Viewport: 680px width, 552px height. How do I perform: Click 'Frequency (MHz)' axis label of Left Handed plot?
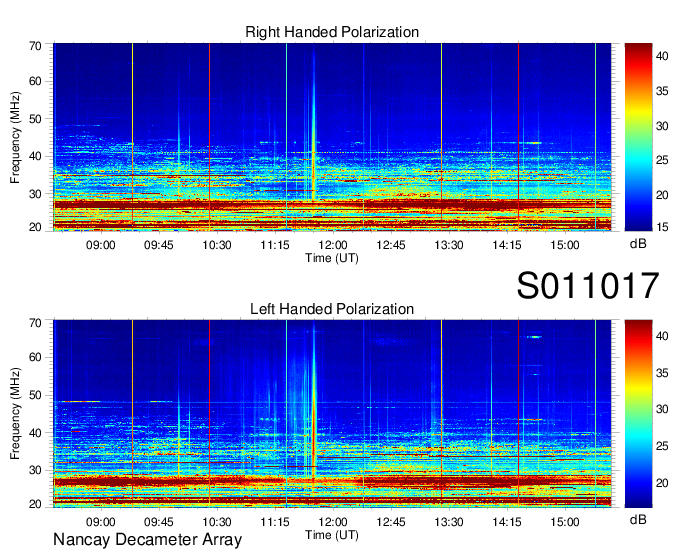(15, 414)
